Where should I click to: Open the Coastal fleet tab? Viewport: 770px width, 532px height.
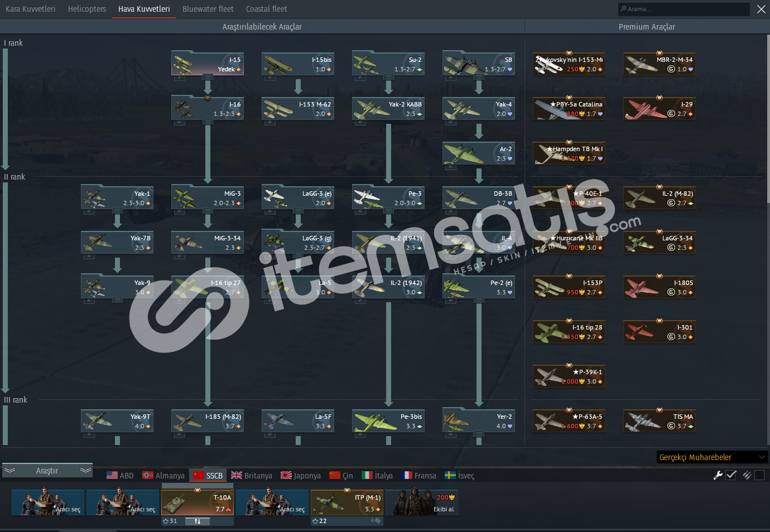coord(267,9)
